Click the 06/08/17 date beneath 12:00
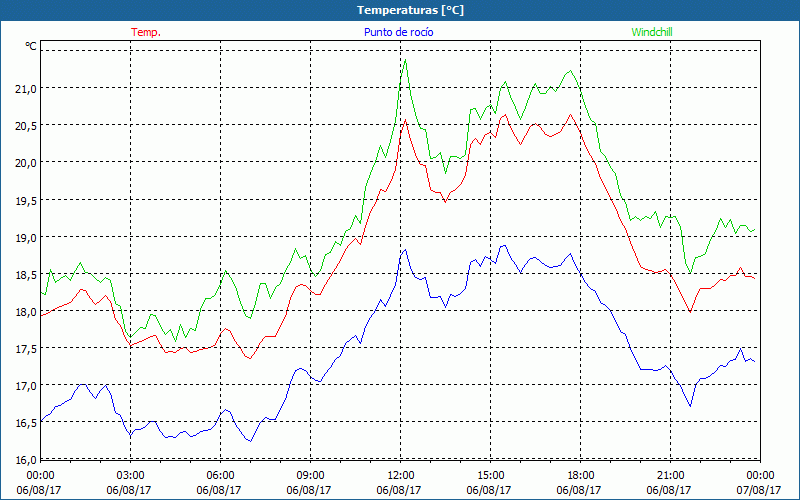Screen dimensions: 800x500 400,490
